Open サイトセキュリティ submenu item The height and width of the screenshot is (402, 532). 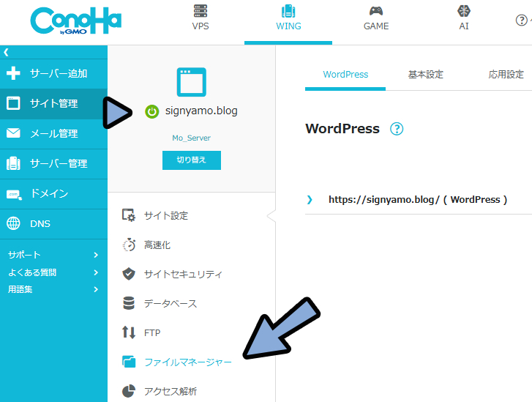pyautogui.click(x=183, y=274)
